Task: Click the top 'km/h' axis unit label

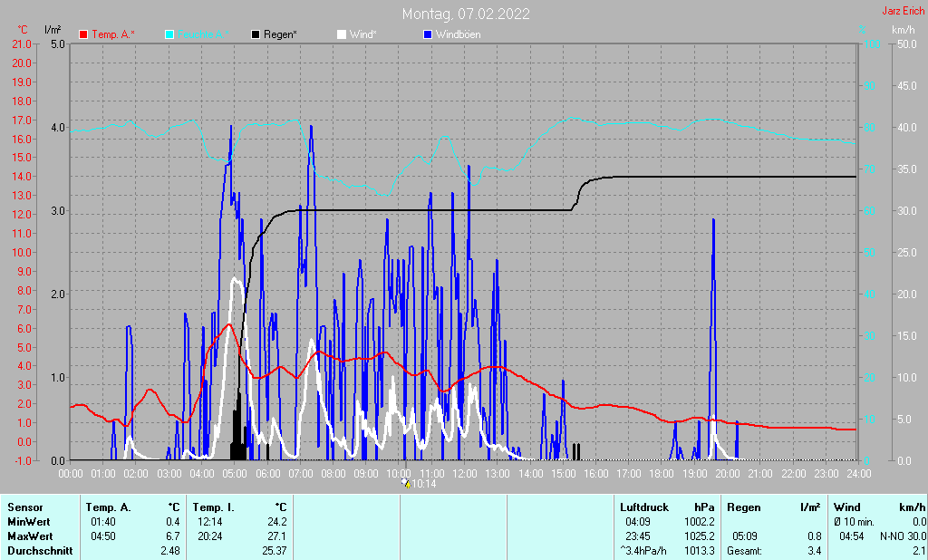Action: [904, 30]
